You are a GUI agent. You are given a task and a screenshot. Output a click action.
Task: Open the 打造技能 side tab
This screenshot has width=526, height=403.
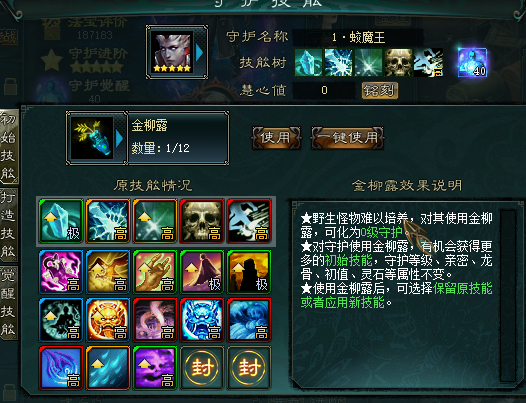pos(8,226)
